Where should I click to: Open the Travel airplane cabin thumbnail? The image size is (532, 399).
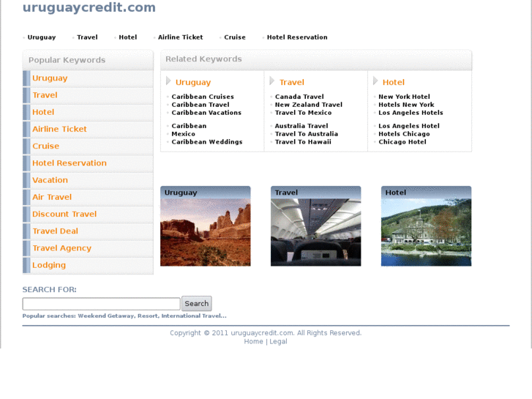click(315, 232)
